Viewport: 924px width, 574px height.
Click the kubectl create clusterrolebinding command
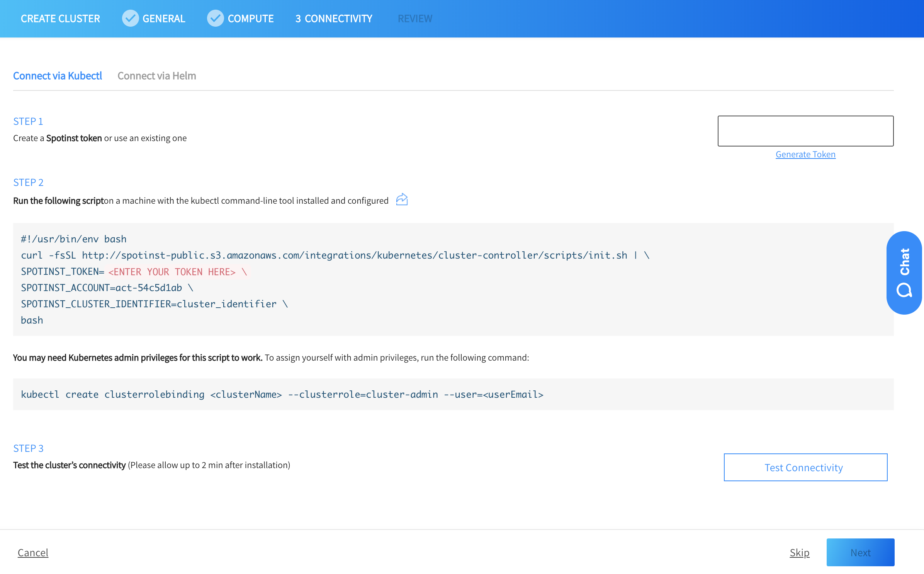282,395
